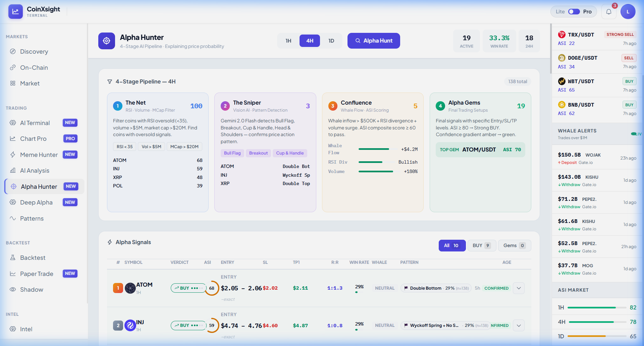Expand the INJ signal row chevron

pos(519,325)
